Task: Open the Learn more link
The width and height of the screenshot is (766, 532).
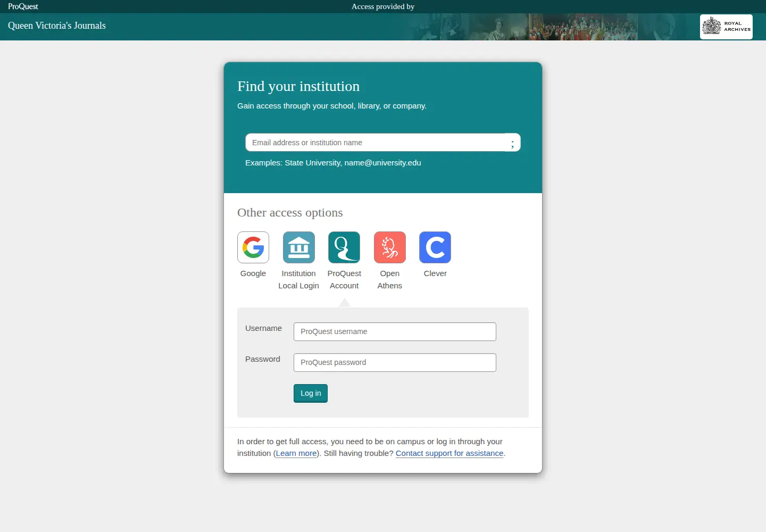Action: click(x=296, y=453)
